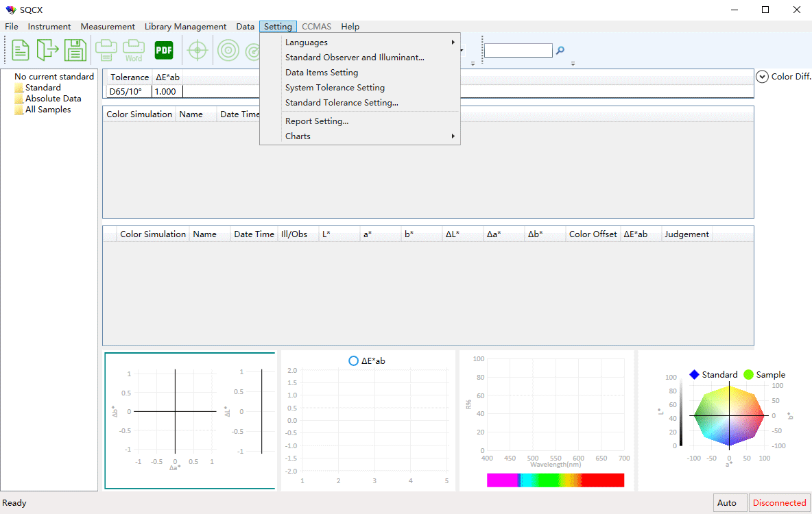The image size is (812, 514).
Task: Expand the Languages submenu
Action: pyautogui.click(x=307, y=42)
